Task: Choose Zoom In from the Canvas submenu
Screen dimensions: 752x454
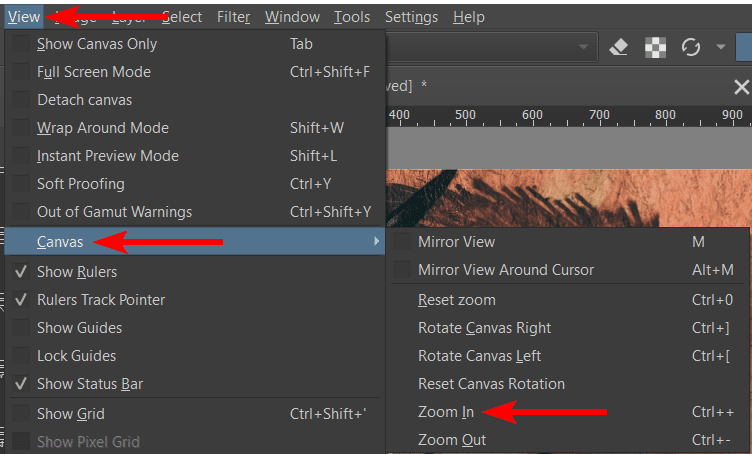Action: pyautogui.click(x=446, y=412)
